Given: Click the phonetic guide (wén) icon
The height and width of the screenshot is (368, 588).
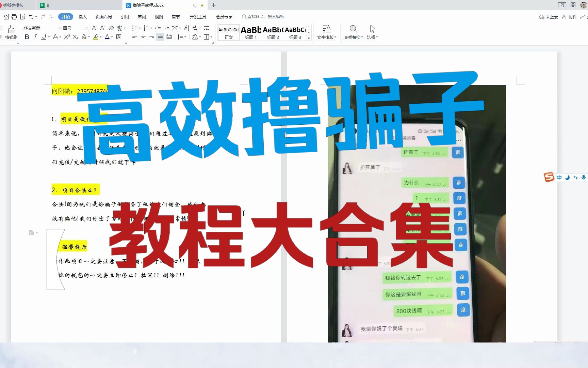Looking at the screenshot, I should (x=120, y=28).
